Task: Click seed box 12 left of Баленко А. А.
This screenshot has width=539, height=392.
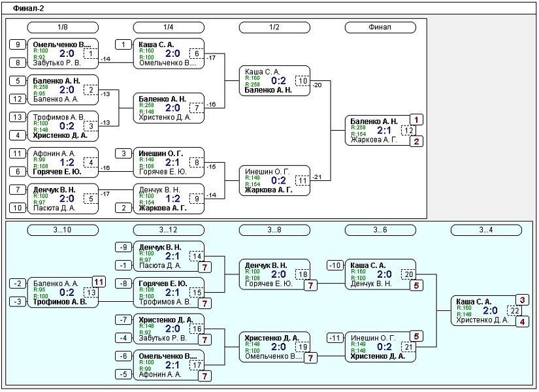Action: (18, 99)
